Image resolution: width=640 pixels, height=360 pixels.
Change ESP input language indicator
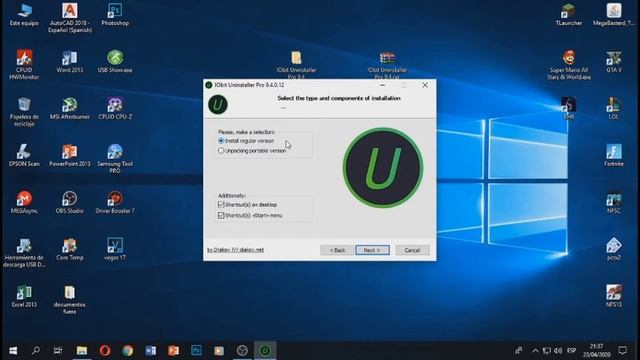click(571, 351)
